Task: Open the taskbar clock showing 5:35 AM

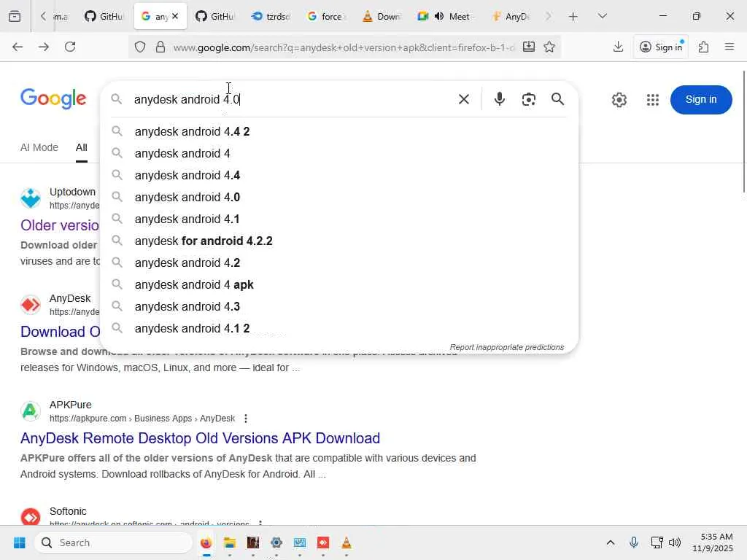Action: 713,542
